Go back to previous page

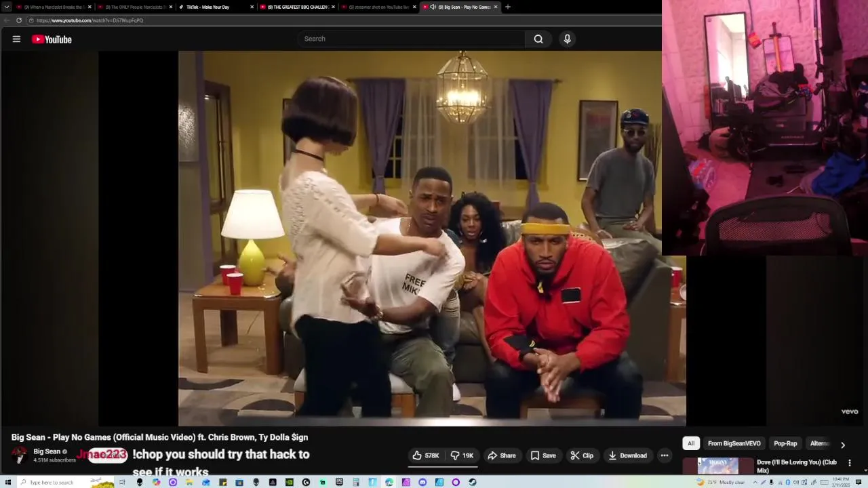[x=7, y=20]
